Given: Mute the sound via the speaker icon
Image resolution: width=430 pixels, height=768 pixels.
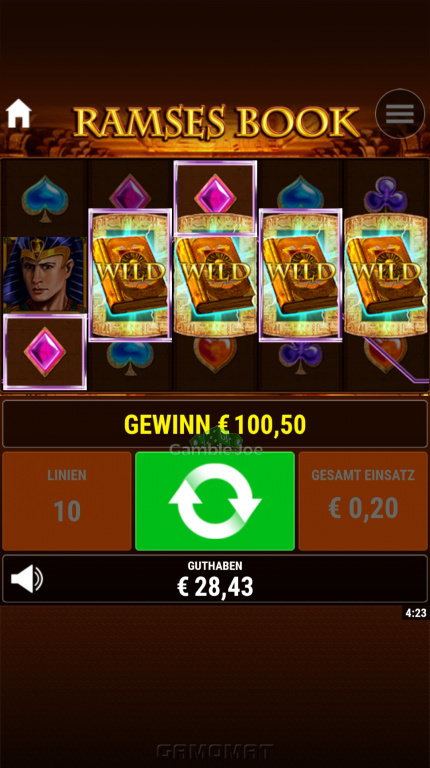Looking at the screenshot, I should (27, 578).
